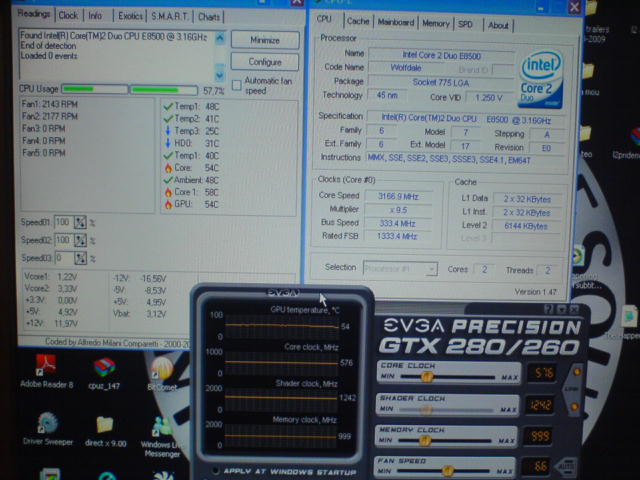Image resolution: width=640 pixels, height=480 pixels.
Task: Click the Fan Speed slider handle
Action: 448,471
